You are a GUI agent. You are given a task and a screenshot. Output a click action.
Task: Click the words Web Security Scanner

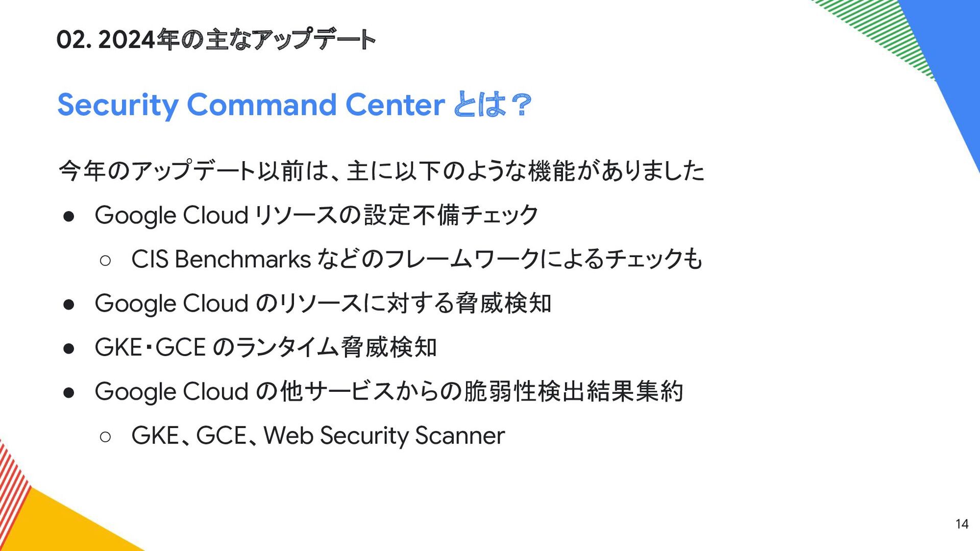pos(384,436)
